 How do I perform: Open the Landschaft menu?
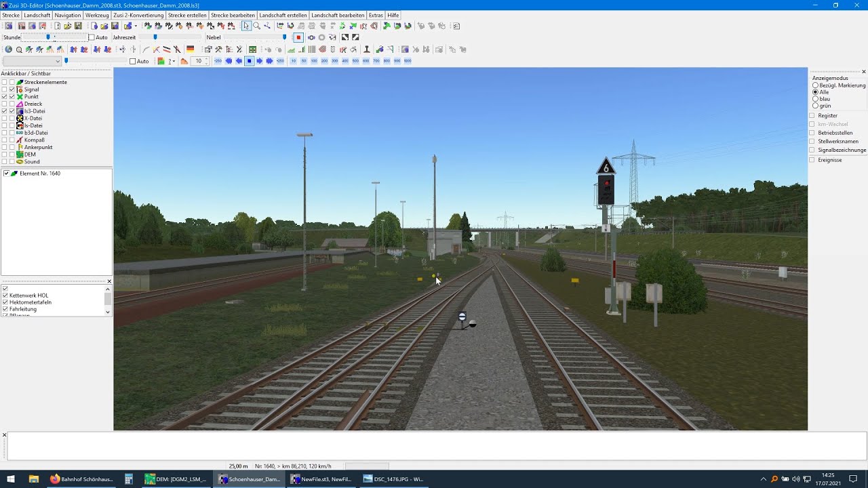(37, 15)
